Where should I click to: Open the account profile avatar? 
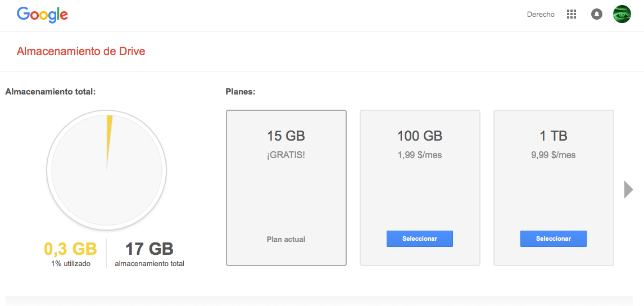[x=622, y=15]
